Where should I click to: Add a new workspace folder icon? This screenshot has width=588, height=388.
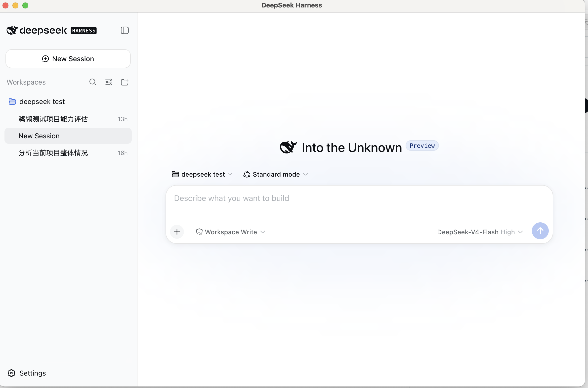coord(125,82)
